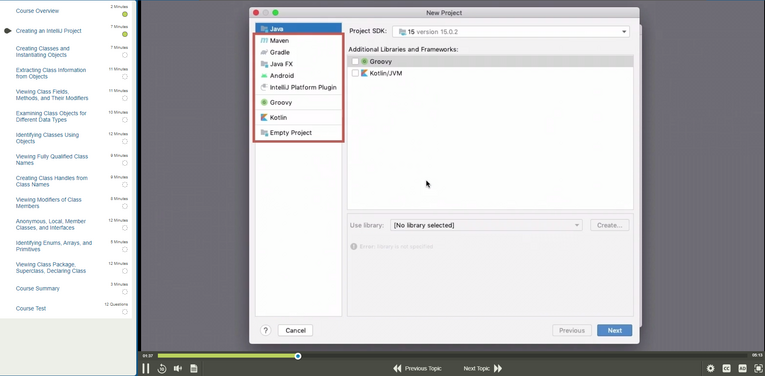Select Empty Project type
Viewport: 765px width, 376px height.
pyautogui.click(x=298, y=133)
